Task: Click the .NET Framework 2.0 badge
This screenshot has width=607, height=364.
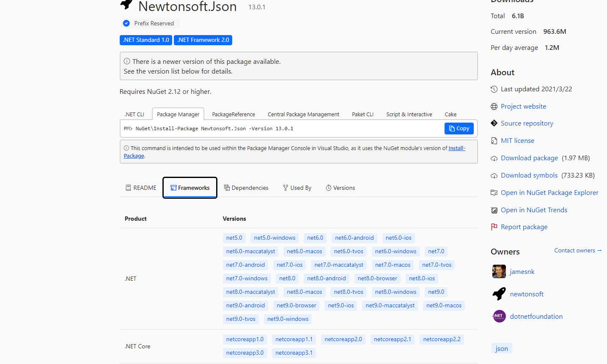Action: tap(203, 40)
